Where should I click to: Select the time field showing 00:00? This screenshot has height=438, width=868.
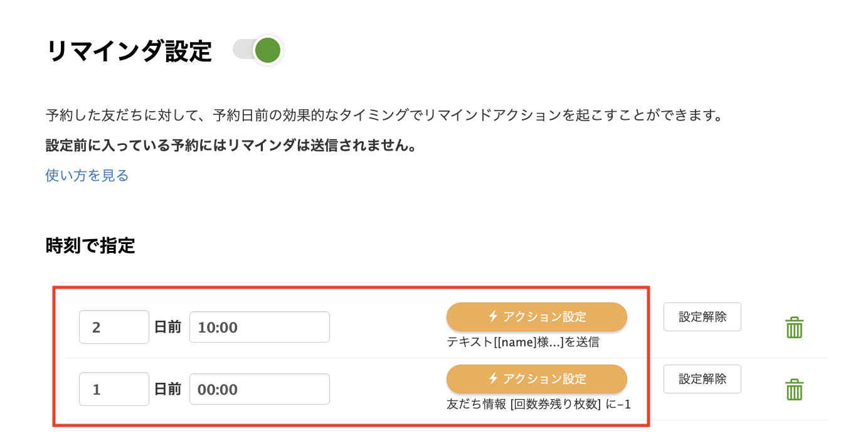click(259, 388)
